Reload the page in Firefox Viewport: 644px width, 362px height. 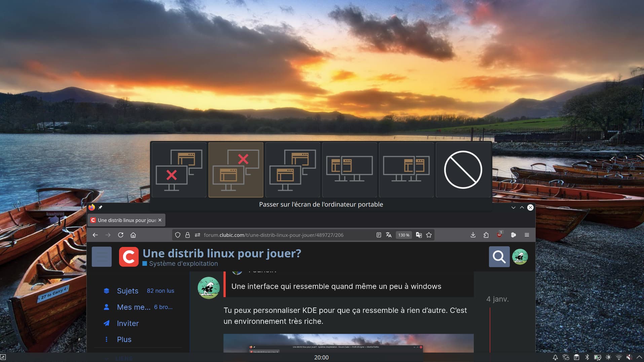coord(120,235)
